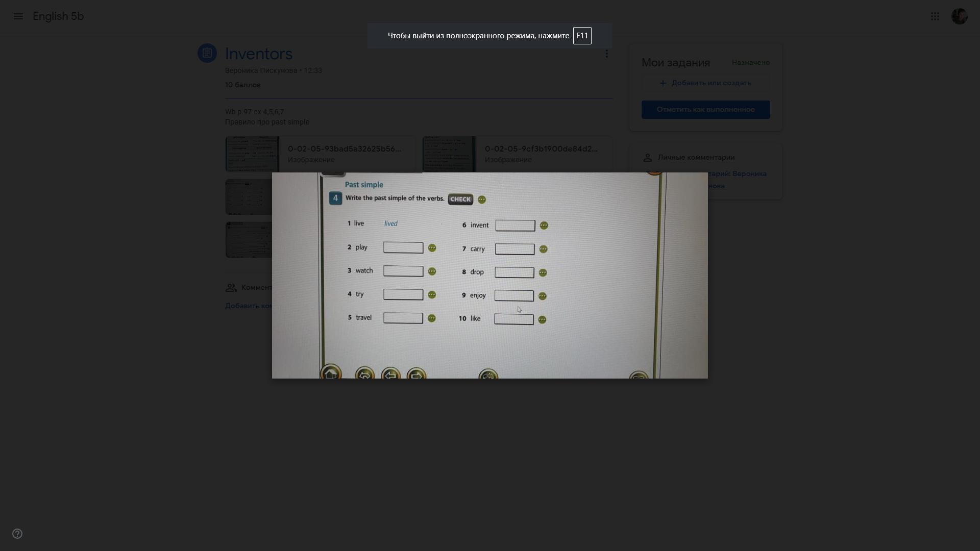
Task: Click the Добавить class comment link
Action: coord(249,306)
